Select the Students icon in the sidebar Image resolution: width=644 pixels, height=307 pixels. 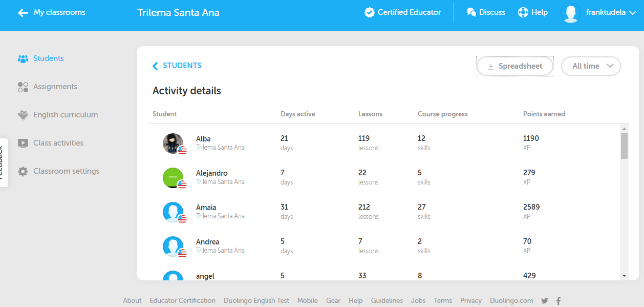pyautogui.click(x=23, y=58)
